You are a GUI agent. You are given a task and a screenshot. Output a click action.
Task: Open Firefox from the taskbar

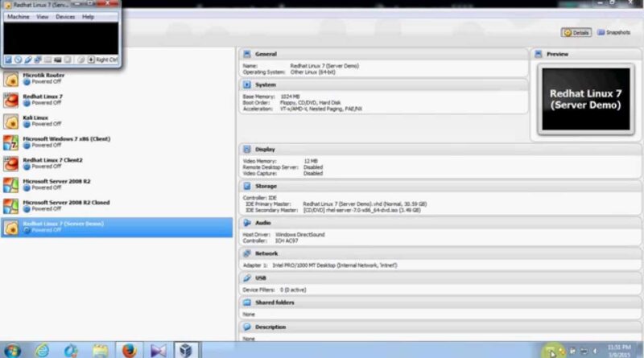(x=130, y=350)
